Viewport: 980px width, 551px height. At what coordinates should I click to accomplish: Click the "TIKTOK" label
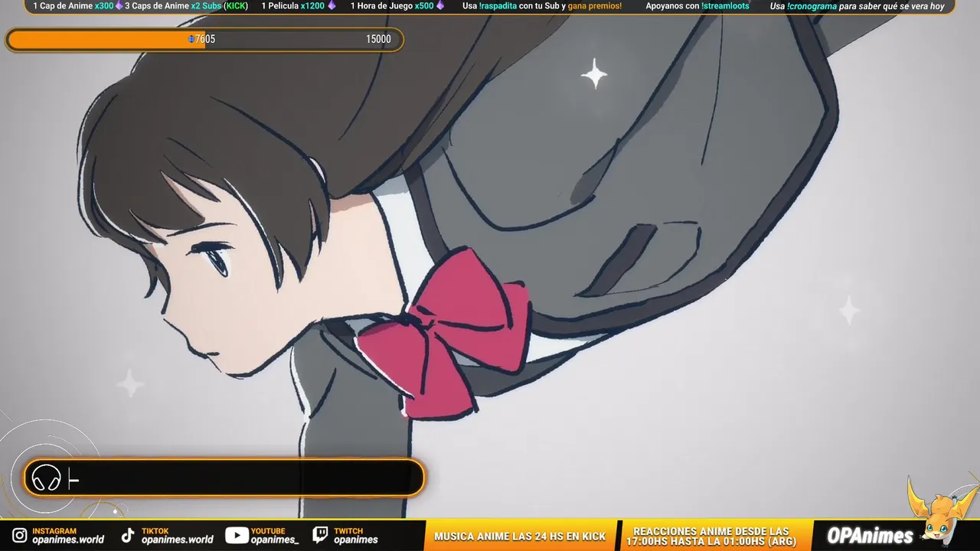(x=155, y=530)
